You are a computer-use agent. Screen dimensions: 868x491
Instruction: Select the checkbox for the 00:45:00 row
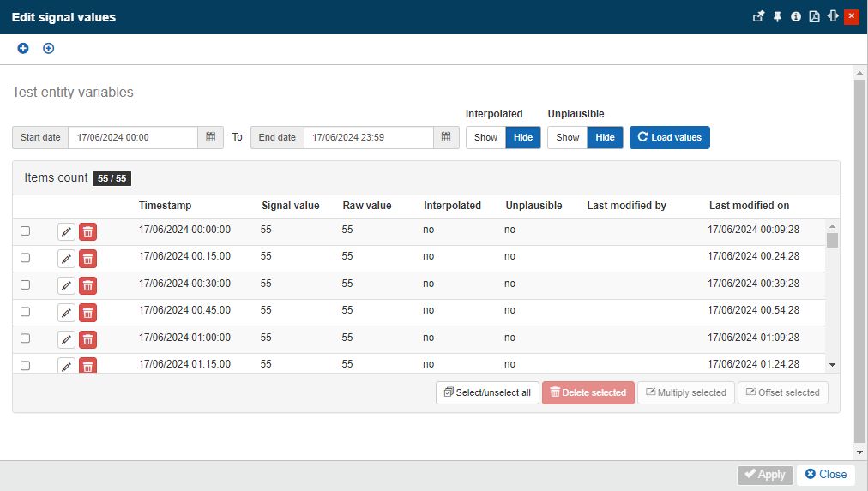click(x=25, y=311)
